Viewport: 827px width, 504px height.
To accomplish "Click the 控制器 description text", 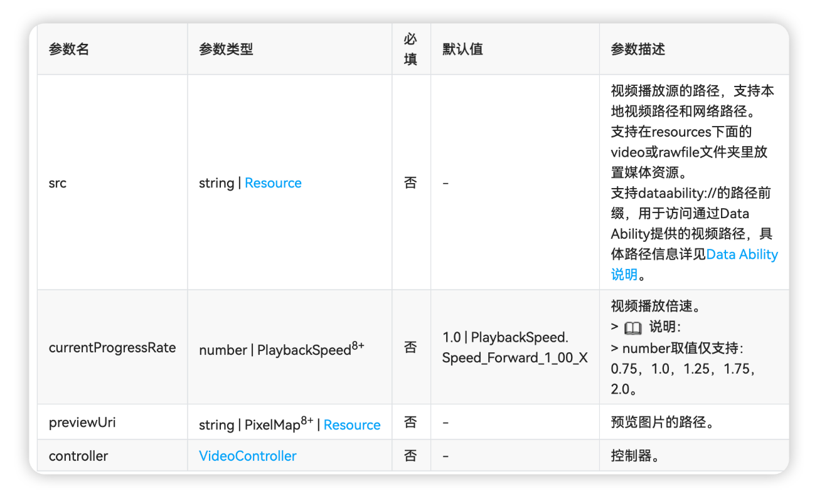I will click(x=635, y=456).
